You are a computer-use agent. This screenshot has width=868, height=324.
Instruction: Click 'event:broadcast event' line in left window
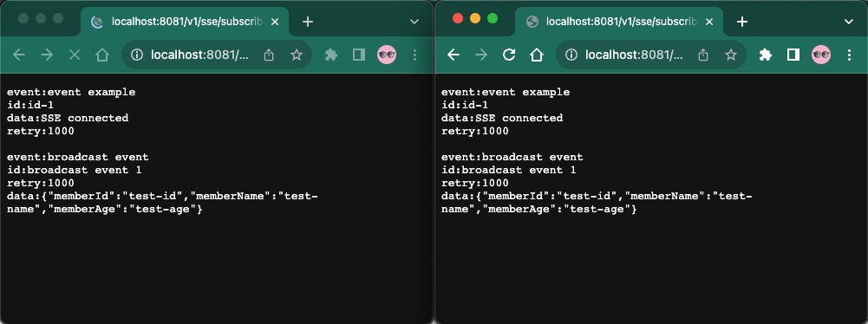[77, 157]
